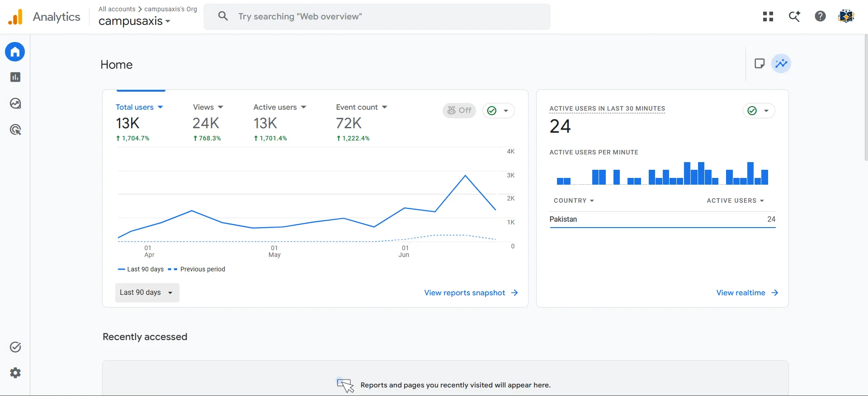
Task: Expand the Event count metric dropdown
Action: (362, 107)
